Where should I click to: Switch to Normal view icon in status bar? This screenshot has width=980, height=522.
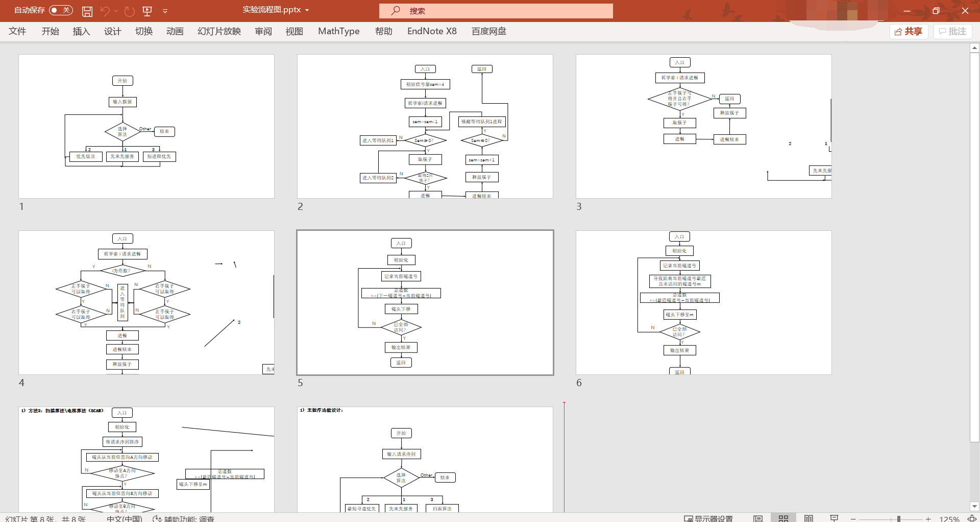(758, 518)
